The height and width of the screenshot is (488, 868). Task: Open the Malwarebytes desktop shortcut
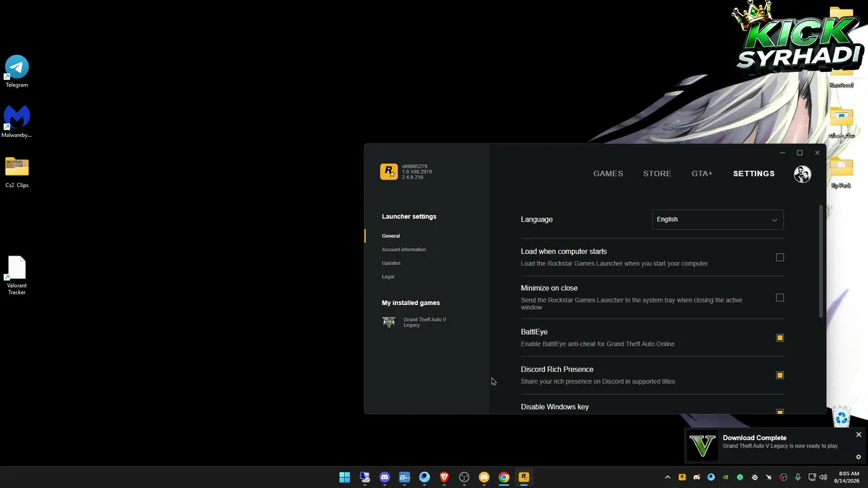coord(17,122)
